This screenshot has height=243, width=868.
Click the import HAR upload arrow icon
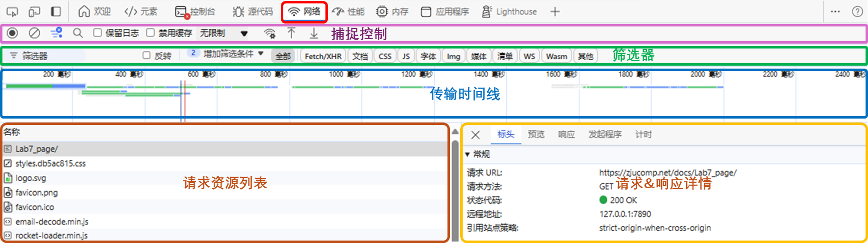291,33
